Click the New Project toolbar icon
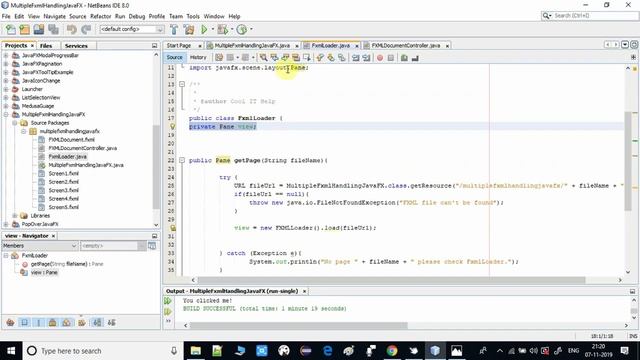 (x=24, y=29)
